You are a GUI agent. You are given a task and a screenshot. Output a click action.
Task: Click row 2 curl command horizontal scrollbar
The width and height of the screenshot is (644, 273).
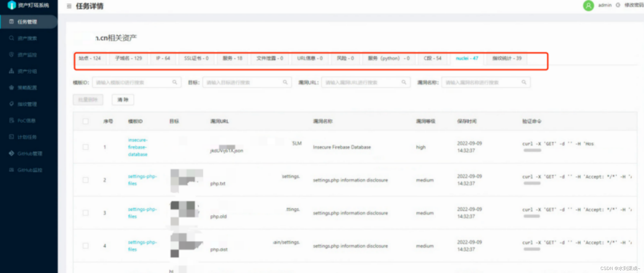[532, 183]
